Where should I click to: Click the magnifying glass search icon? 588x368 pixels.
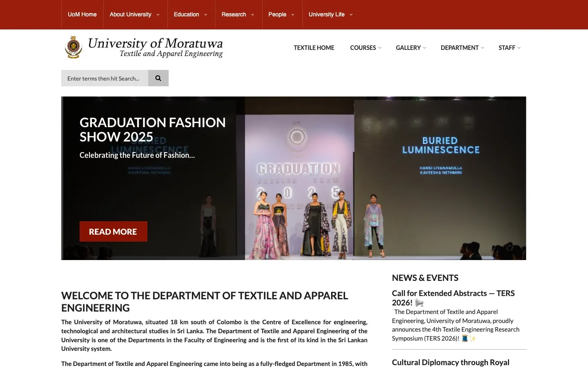coord(158,78)
